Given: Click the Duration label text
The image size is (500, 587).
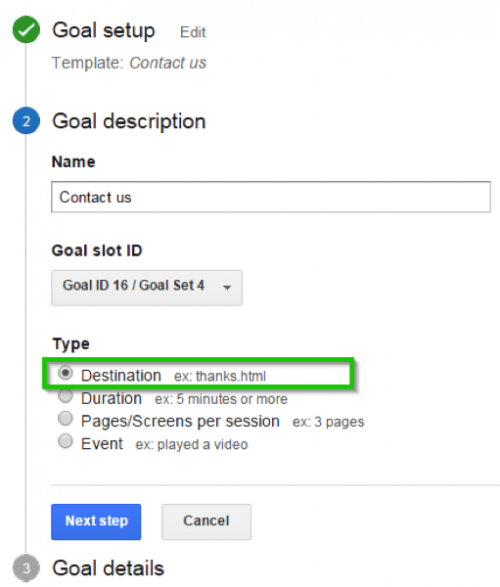Looking at the screenshot, I should click(x=112, y=398).
